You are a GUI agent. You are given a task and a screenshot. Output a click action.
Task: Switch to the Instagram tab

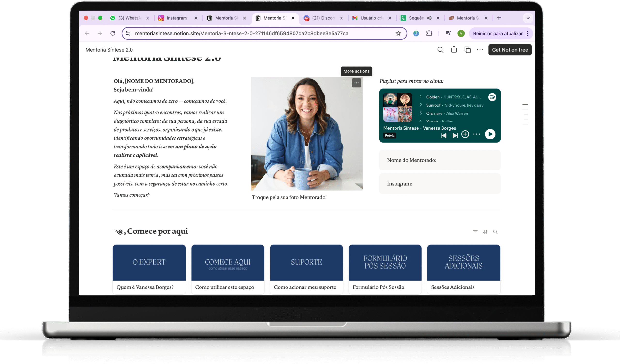[176, 18]
